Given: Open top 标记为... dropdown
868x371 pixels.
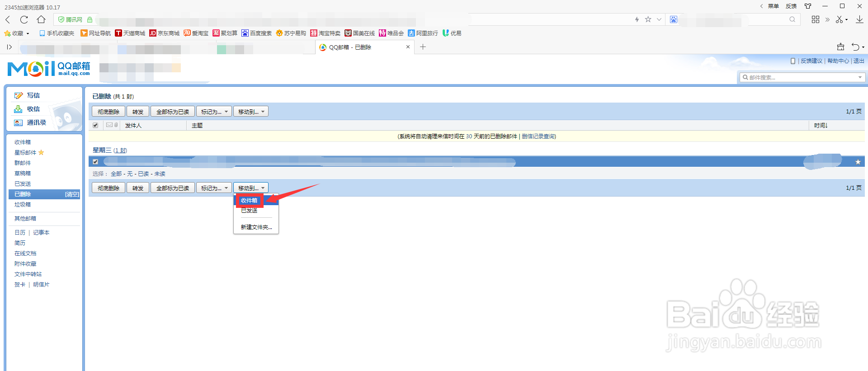Looking at the screenshot, I should 214,112.
